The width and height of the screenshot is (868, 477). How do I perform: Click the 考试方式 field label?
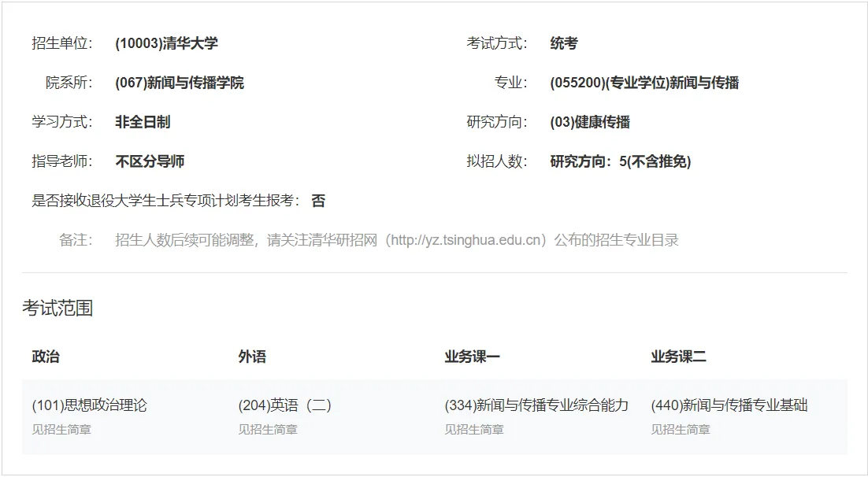[497, 43]
